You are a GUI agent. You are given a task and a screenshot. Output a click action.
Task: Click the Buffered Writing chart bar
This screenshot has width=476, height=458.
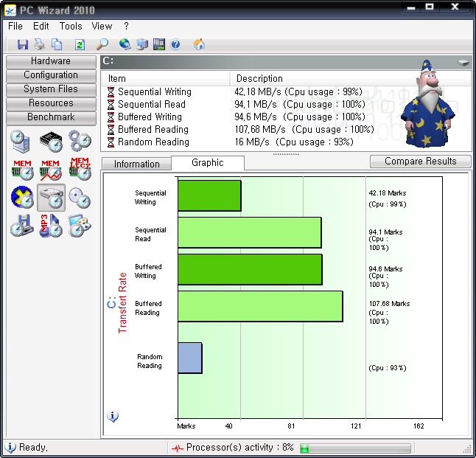[x=250, y=270]
